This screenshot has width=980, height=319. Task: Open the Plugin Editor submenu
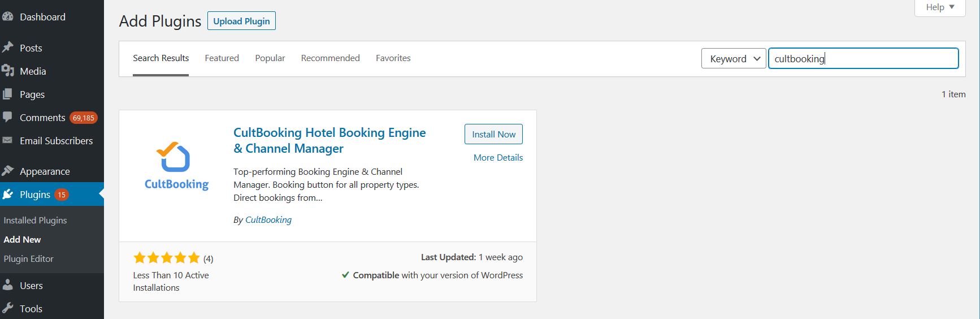(28, 258)
